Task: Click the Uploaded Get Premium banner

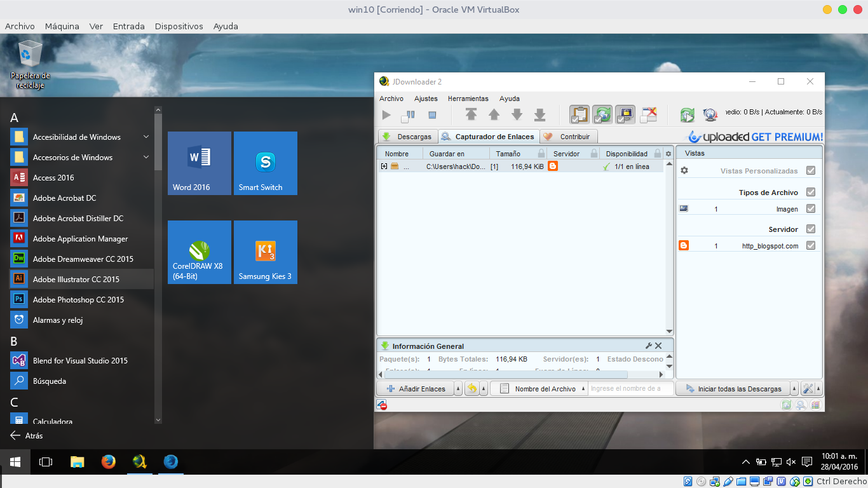Action: 756,137
